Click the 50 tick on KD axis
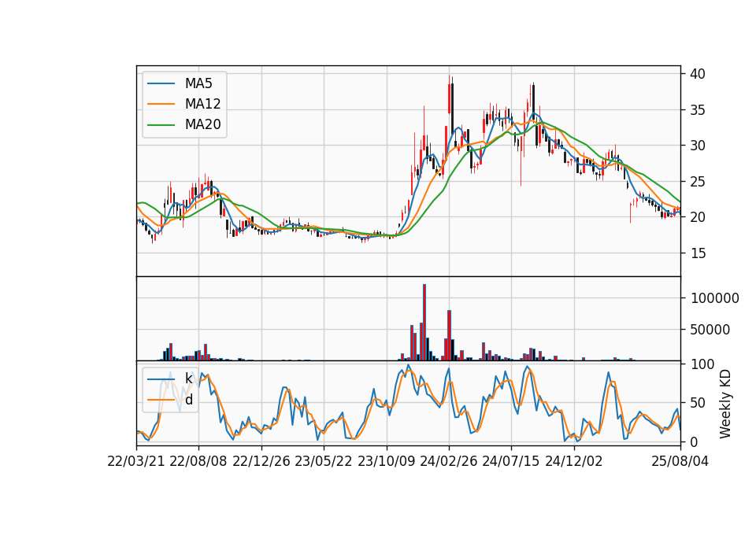Image resolution: width=756 pixels, height=543 pixels. pyautogui.click(x=699, y=402)
